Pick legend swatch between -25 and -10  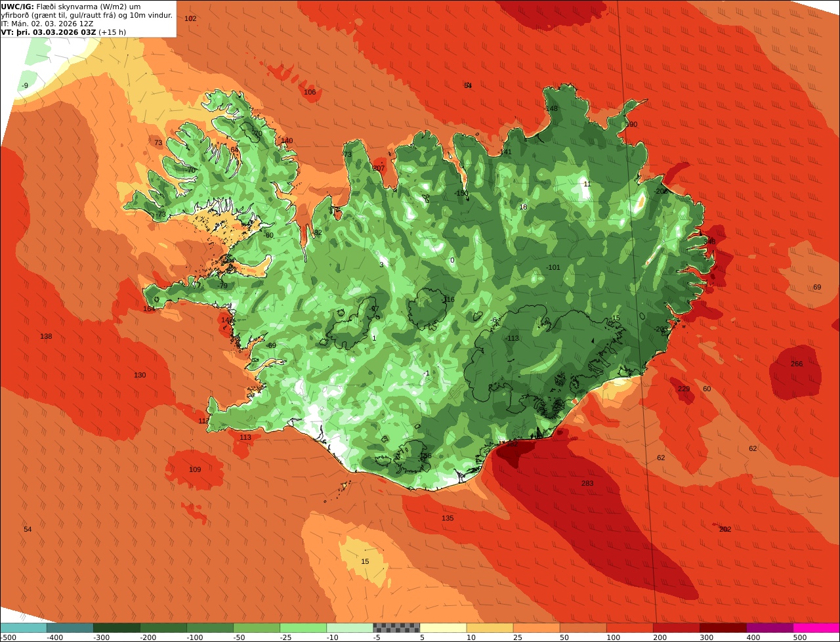point(303,628)
